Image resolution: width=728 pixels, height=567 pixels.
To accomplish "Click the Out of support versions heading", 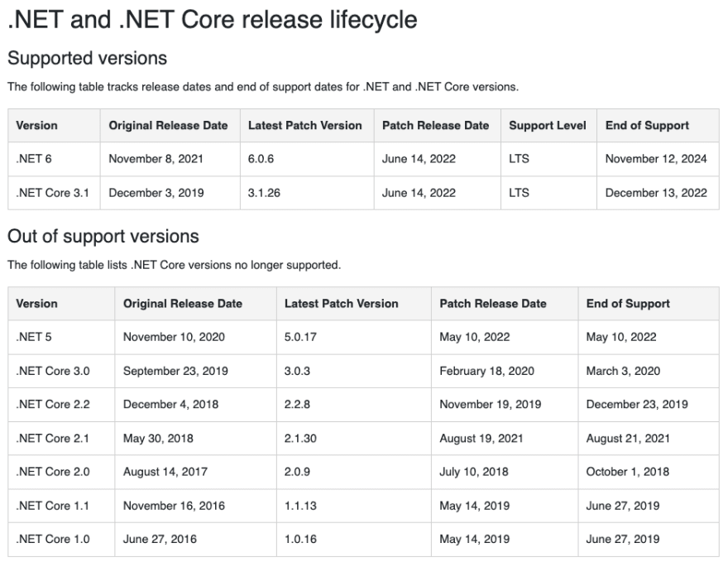I will coord(103,237).
